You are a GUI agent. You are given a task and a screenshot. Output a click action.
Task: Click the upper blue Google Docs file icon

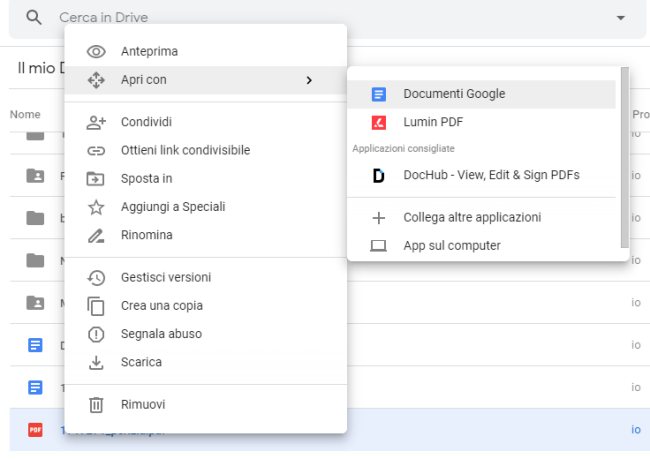[x=35, y=345]
